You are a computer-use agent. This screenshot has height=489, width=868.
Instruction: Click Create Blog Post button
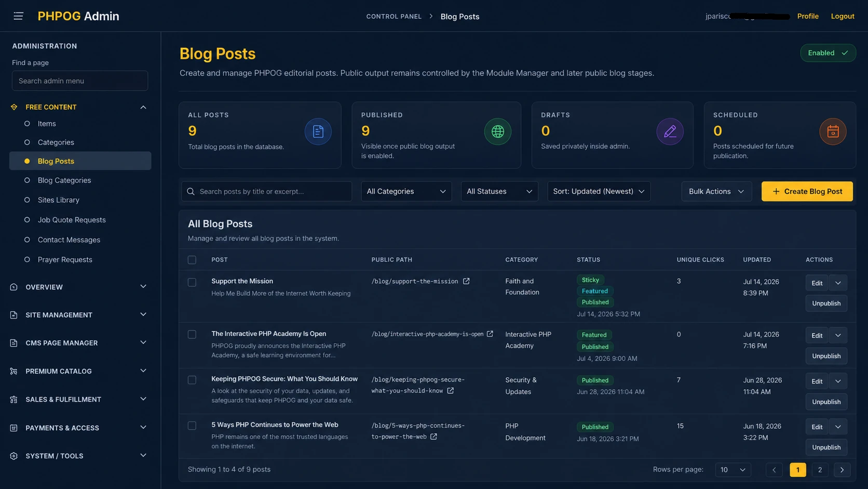point(807,191)
